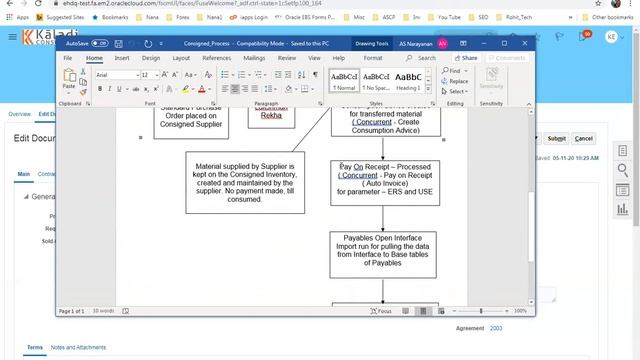Click the Align Left icon

pyautogui.click(x=225, y=89)
